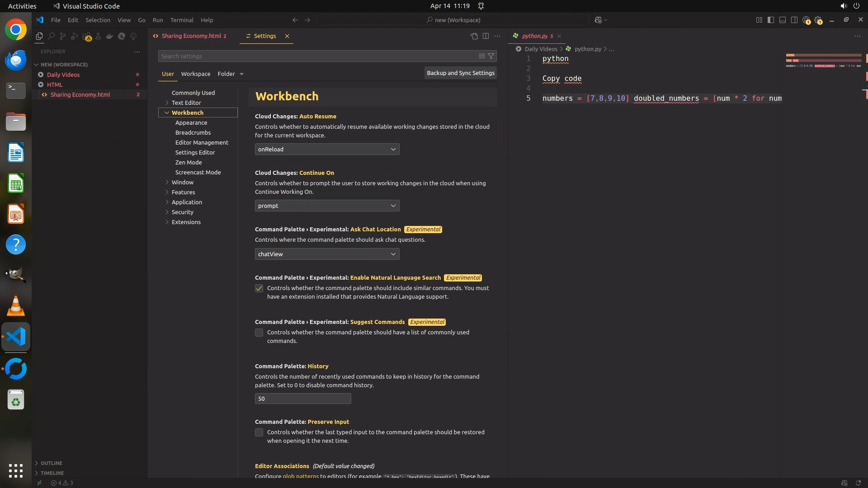This screenshot has width=868, height=488.
Task: Open the Source Control view
Action: pyautogui.click(x=63, y=36)
